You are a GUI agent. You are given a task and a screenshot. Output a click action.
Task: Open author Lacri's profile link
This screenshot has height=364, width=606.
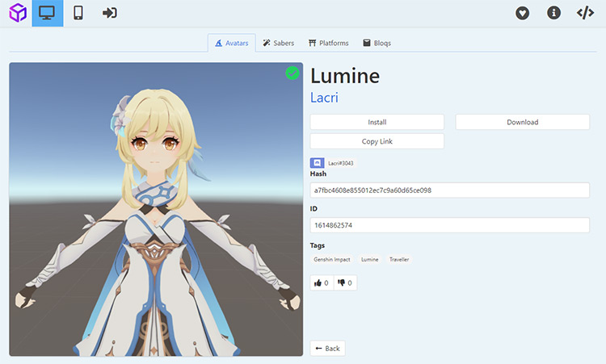click(324, 98)
